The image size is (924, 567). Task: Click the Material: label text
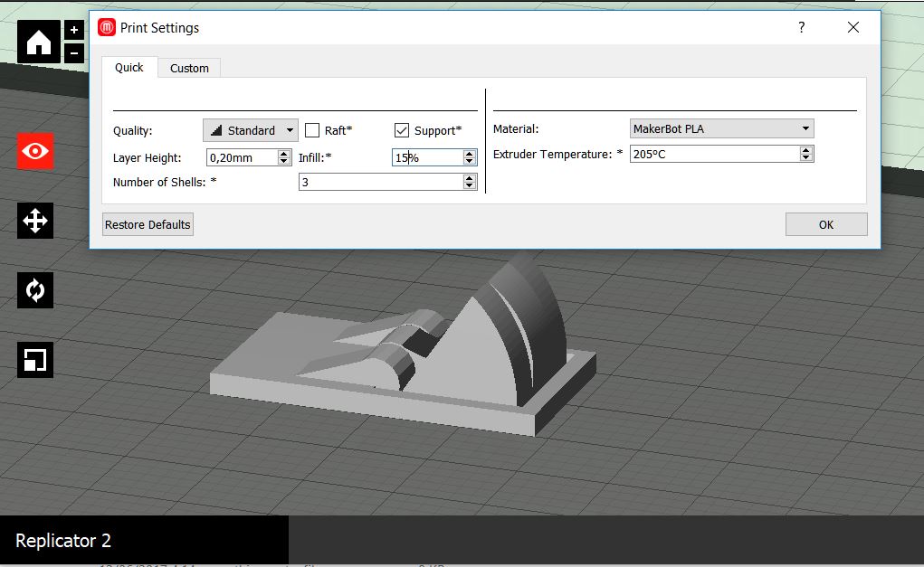click(x=516, y=128)
